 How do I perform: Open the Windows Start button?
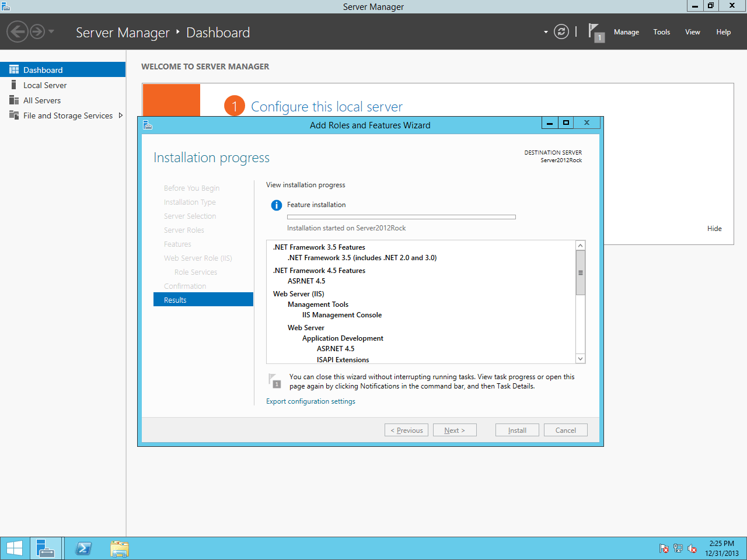(14, 548)
